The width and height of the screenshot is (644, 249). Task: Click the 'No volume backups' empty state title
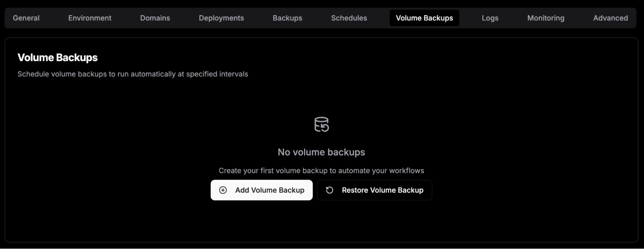pyautogui.click(x=321, y=152)
